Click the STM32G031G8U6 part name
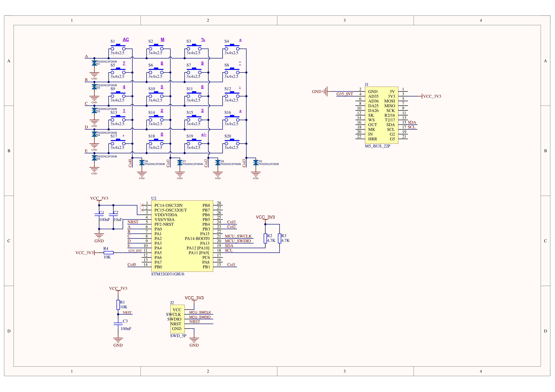The image size is (555, 392). point(168,274)
